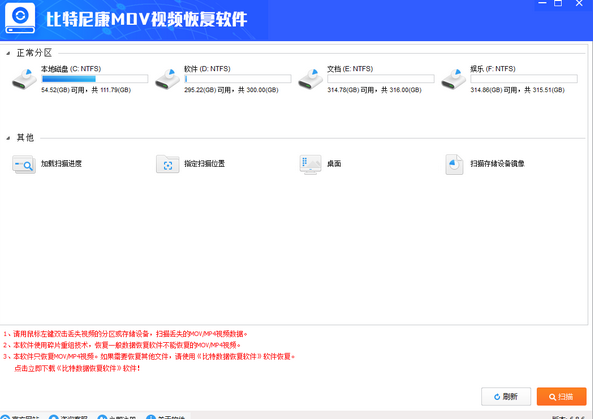The image size is (597, 419).
Task: Click the 正常分区 section heading
Action: pyautogui.click(x=34, y=53)
